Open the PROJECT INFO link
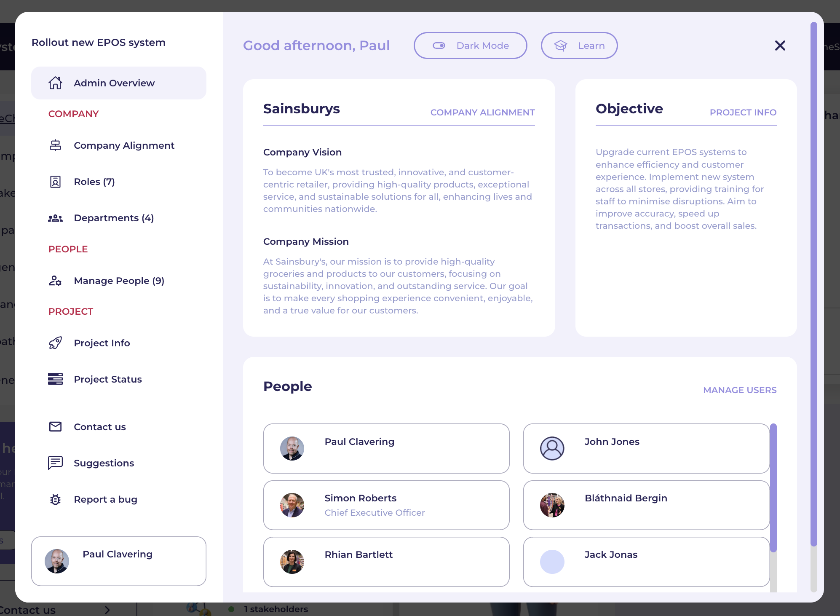The height and width of the screenshot is (616, 840). coord(743,112)
